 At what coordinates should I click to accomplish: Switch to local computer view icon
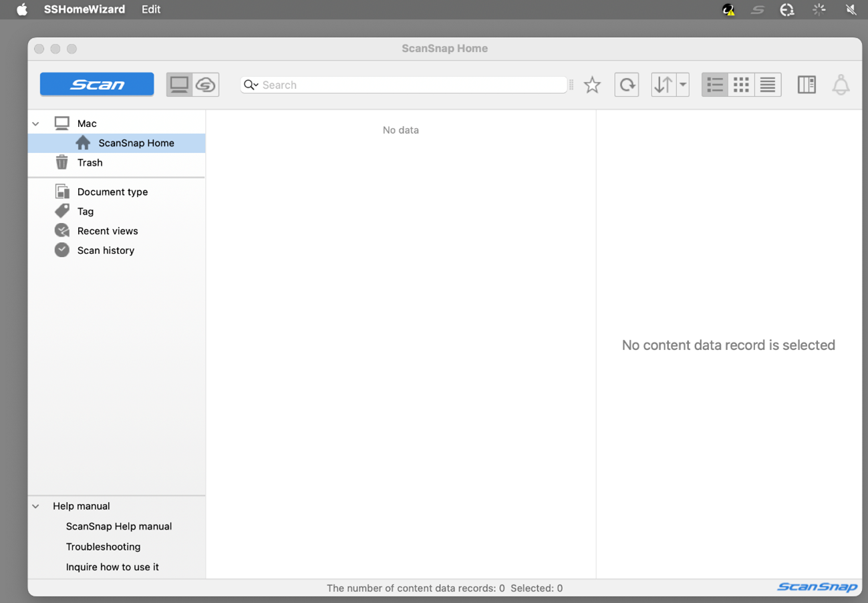click(179, 85)
